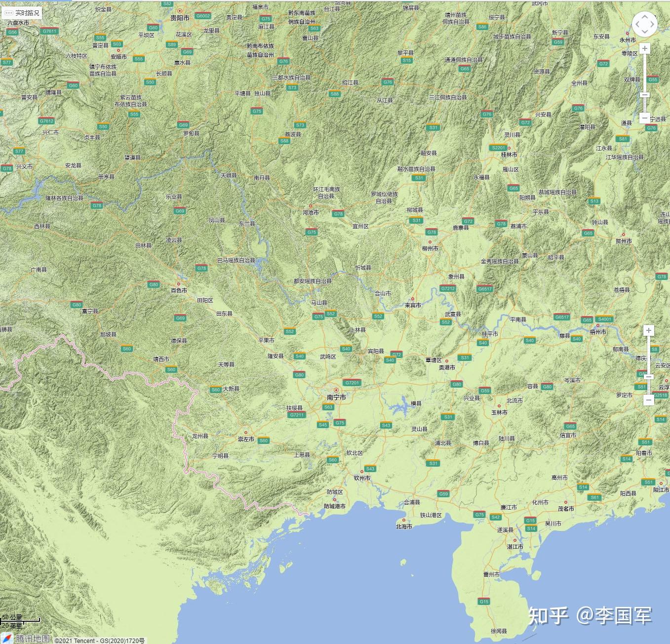Select the 玉林市 label
This screenshot has width=670, height=644.
(499, 412)
